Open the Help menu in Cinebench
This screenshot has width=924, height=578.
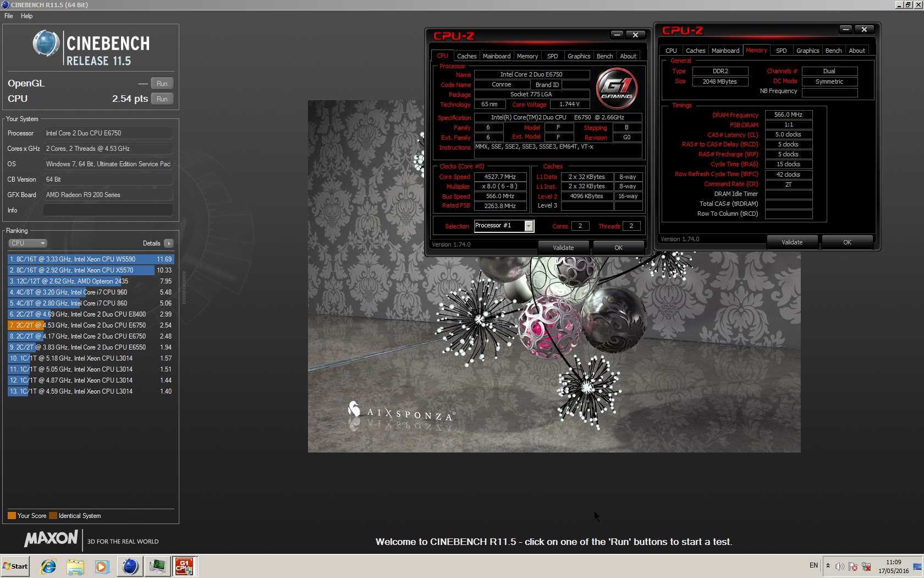(x=26, y=16)
